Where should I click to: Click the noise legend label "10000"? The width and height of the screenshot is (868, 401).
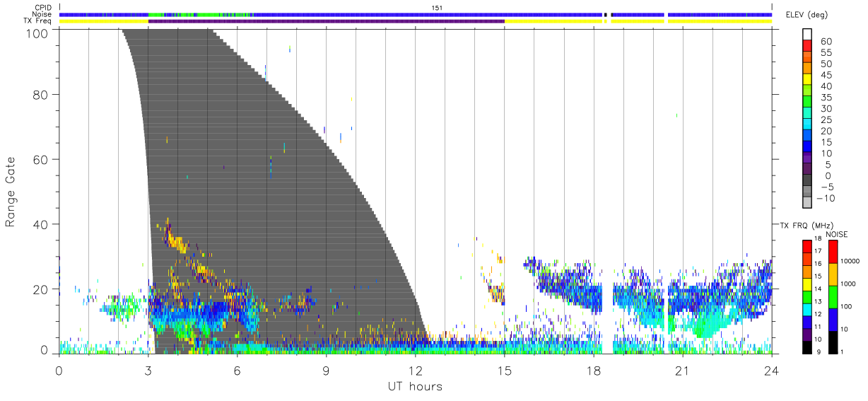tap(850, 261)
